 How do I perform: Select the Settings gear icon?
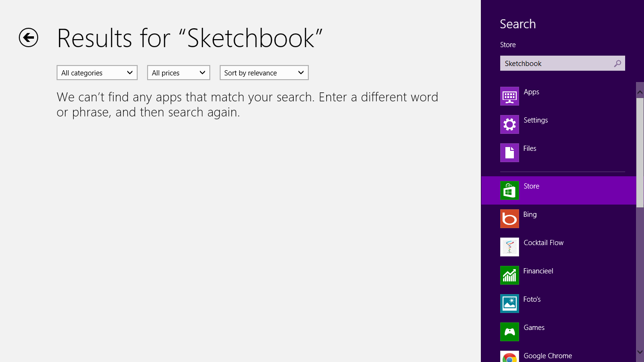coord(510,124)
